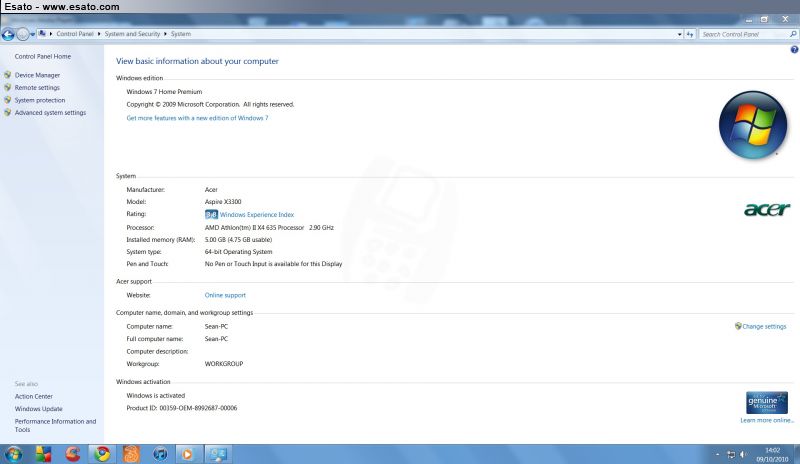Open Acer Online support website link
The width and height of the screenshot is (800, 464).
pyautogui.click(x=225, y=295)
